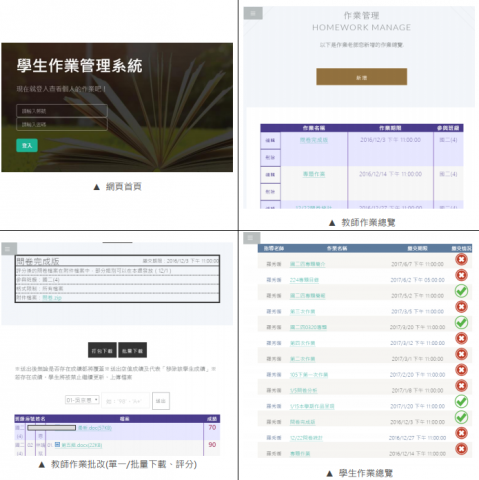Open 105下第一次作業 link in student list
The height and width of the screenshot is (480, 479).
point(309,375)
